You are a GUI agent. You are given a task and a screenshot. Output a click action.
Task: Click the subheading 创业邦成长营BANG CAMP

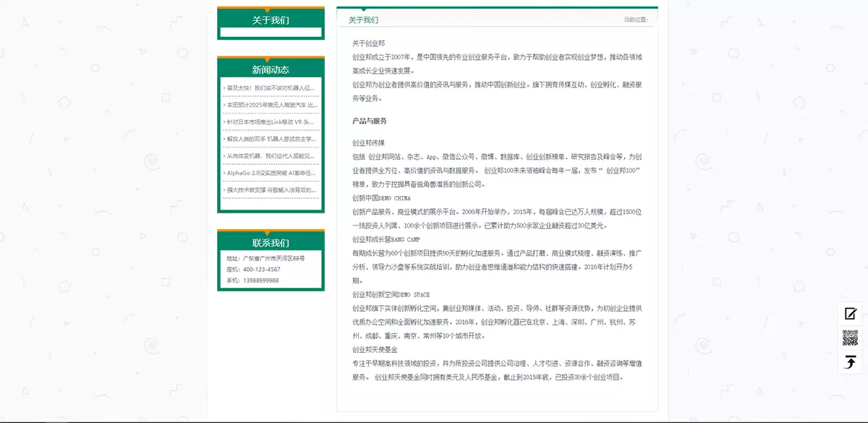(x=386, y=239)
